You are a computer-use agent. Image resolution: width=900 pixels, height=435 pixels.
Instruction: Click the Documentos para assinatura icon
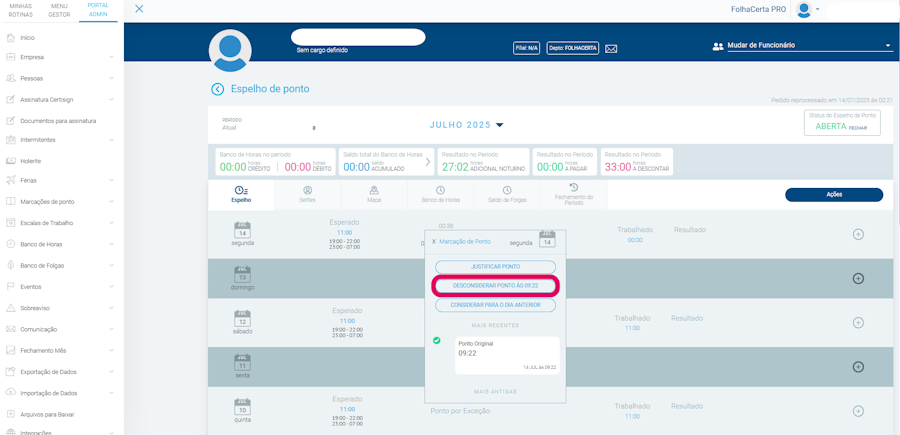coord(10,121)
